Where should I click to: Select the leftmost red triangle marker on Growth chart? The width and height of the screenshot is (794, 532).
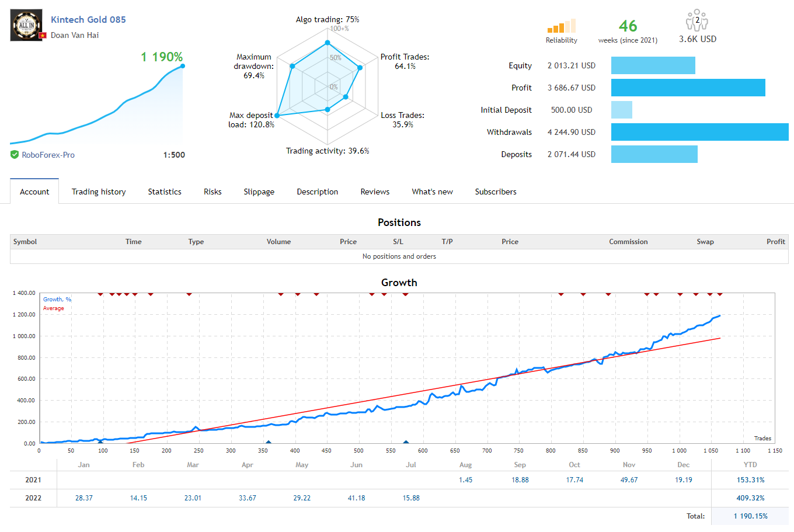(x=100, y=294)
